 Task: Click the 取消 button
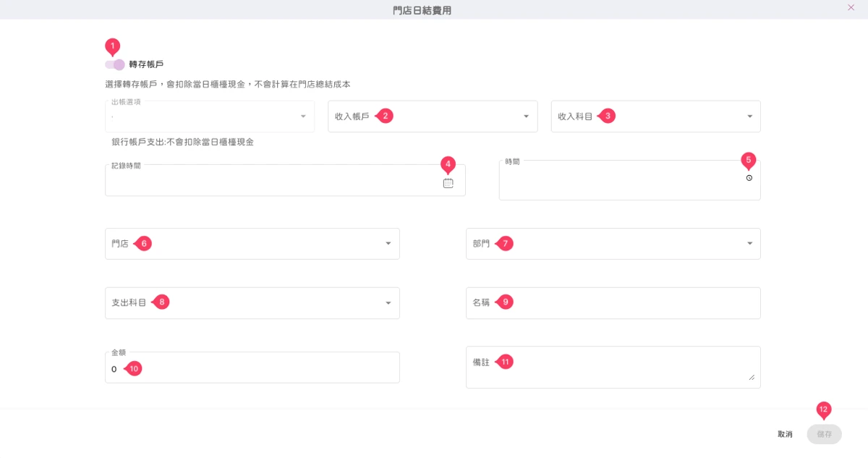coord(785,434)
